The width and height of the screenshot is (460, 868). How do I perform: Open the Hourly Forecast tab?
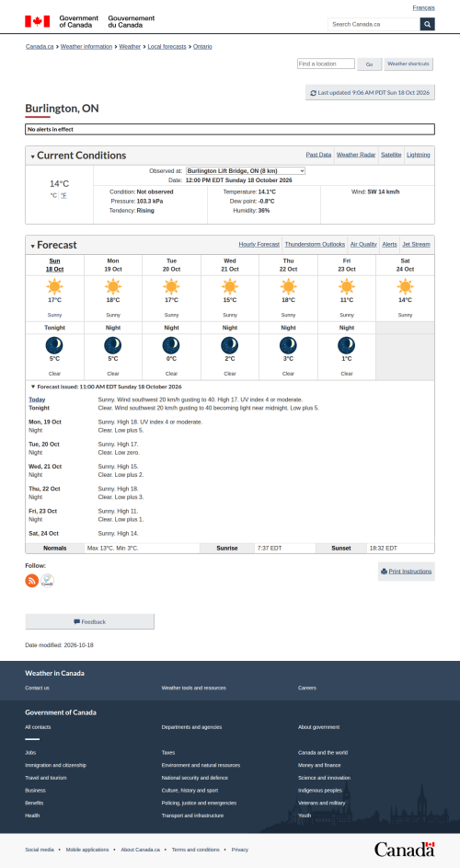click(x=259, y=244)
